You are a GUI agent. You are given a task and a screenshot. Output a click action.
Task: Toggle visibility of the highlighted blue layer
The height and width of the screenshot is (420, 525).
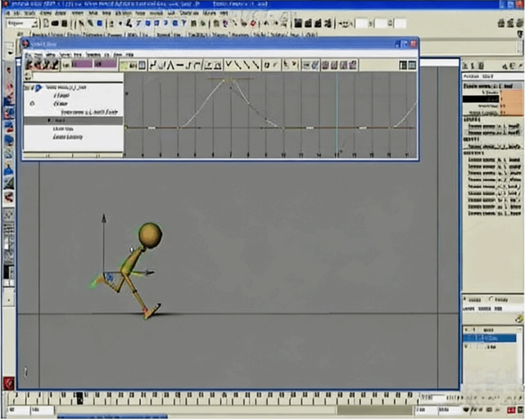pos(467,337)
